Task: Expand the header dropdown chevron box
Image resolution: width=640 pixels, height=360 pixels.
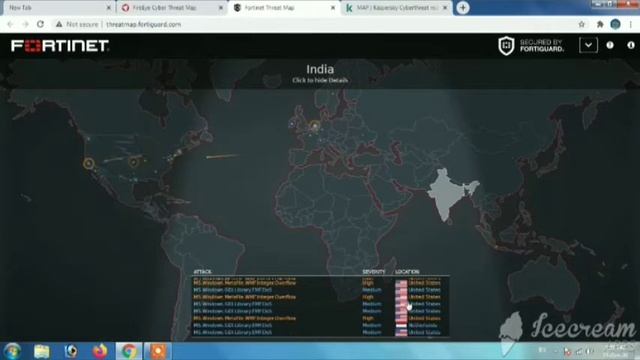Action: (x=588, y=45)
